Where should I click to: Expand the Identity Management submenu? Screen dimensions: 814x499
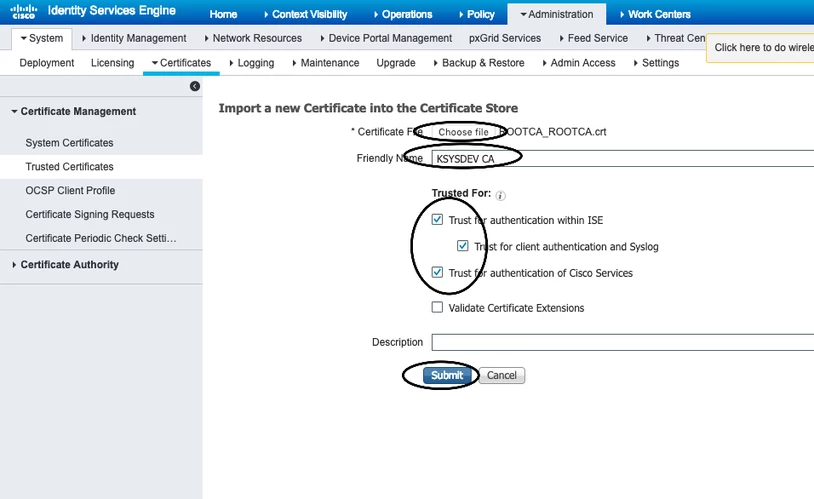134,38
